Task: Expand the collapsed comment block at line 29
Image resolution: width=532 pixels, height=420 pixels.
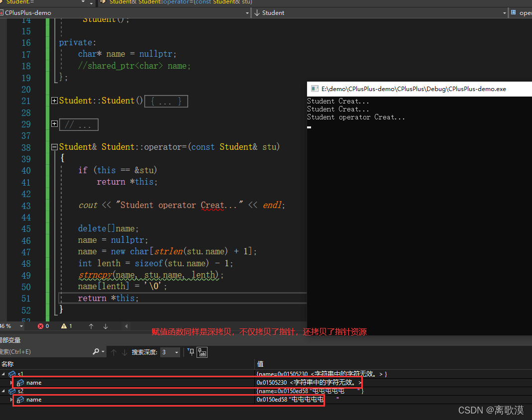Action: (x=54, y=124)
